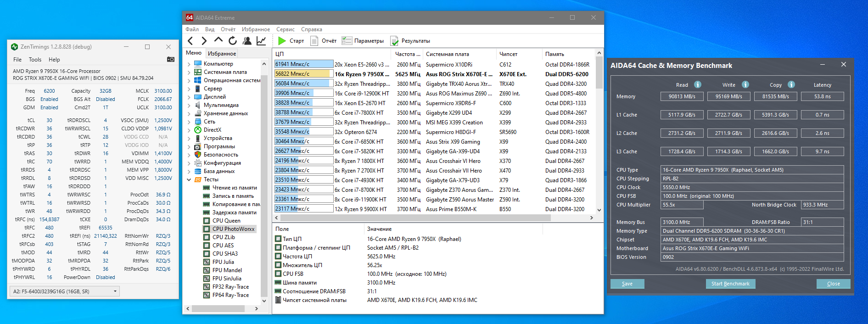
Task: Select Чтение из памяти test
Action: (x=235, y=188)
